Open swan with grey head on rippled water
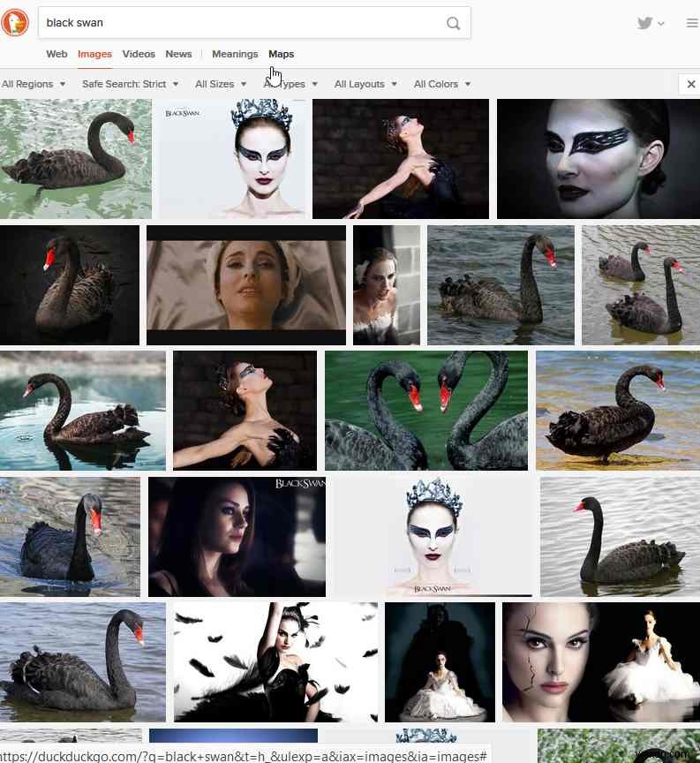700x763 pixels. pos(70,536)
